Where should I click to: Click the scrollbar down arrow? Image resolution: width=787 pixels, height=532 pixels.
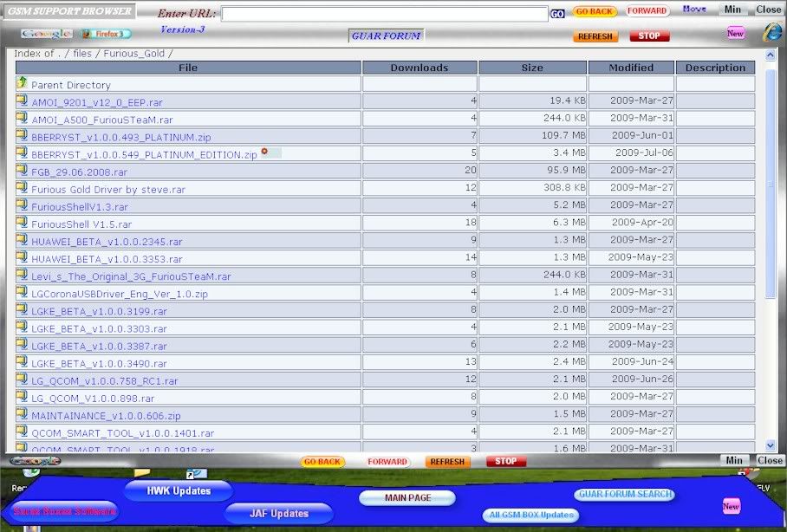click(771, 445)
